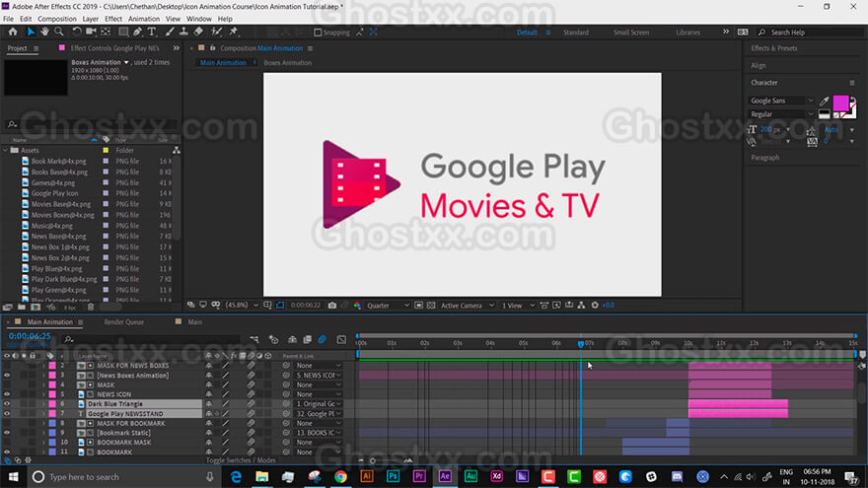868x488 pixels.
Task: Select the Horizontal Type tool
Action: point(152,33)
